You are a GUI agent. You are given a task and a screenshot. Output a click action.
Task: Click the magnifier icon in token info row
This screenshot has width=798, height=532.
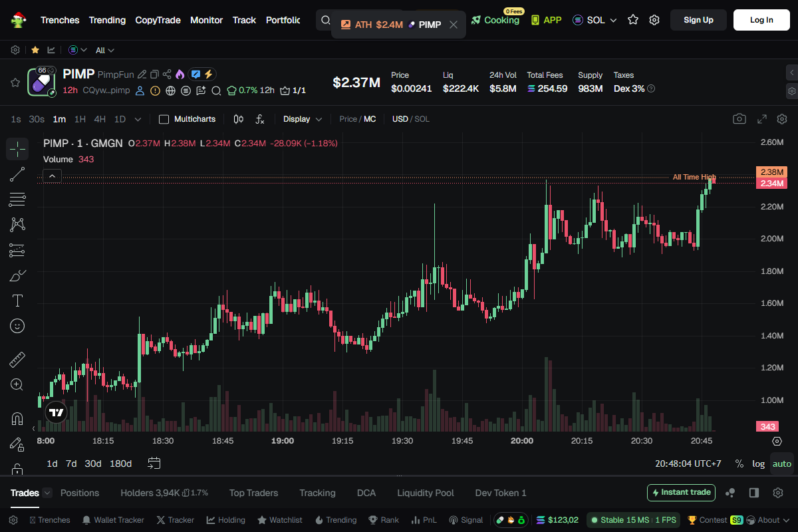point(216,90)
